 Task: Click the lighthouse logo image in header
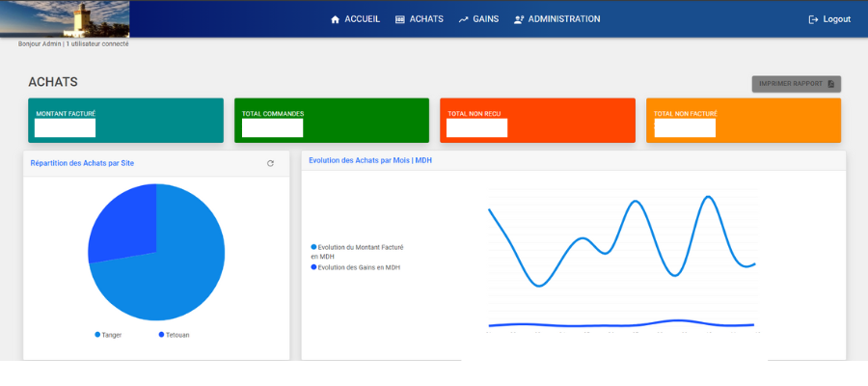65,19
